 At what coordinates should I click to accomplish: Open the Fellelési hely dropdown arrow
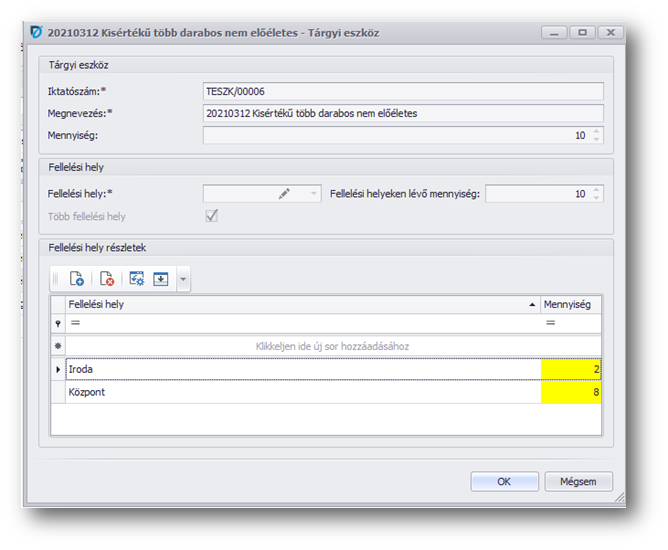(x=314, y=194)
